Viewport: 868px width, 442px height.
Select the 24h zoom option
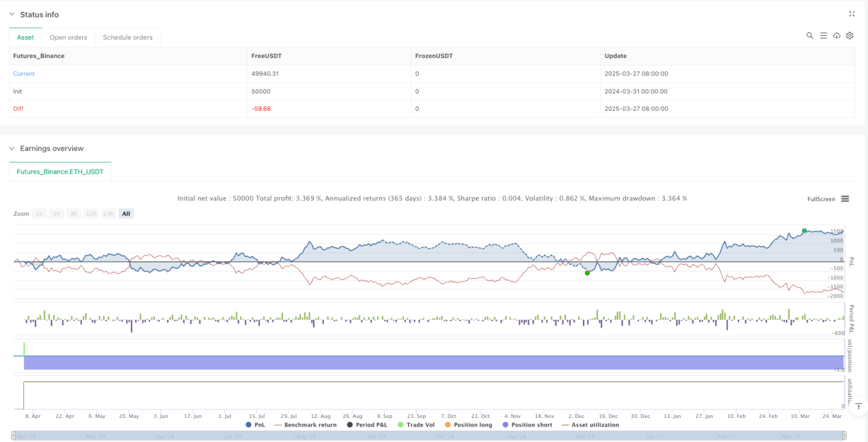[108, 214]
